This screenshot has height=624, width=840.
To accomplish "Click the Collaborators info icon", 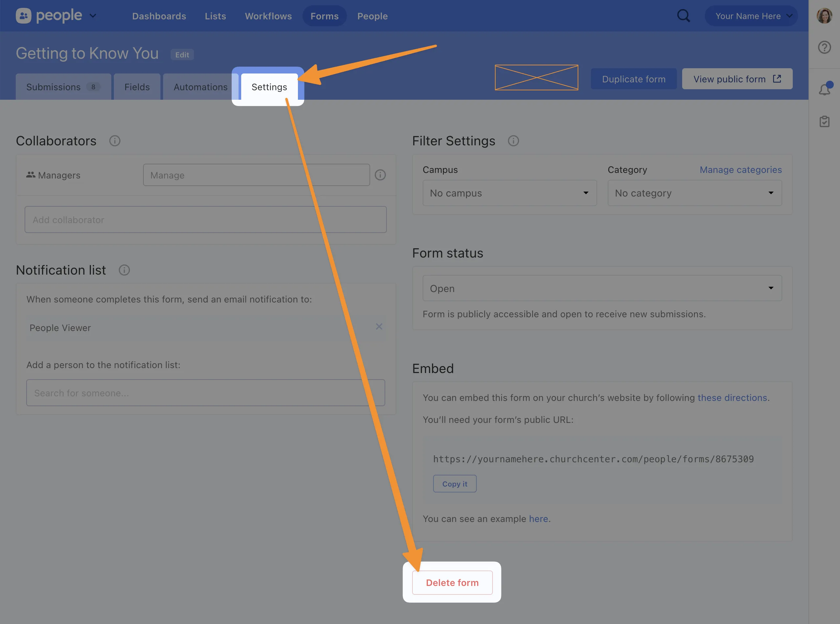I will pyautogui.click(x=115, y=141).
